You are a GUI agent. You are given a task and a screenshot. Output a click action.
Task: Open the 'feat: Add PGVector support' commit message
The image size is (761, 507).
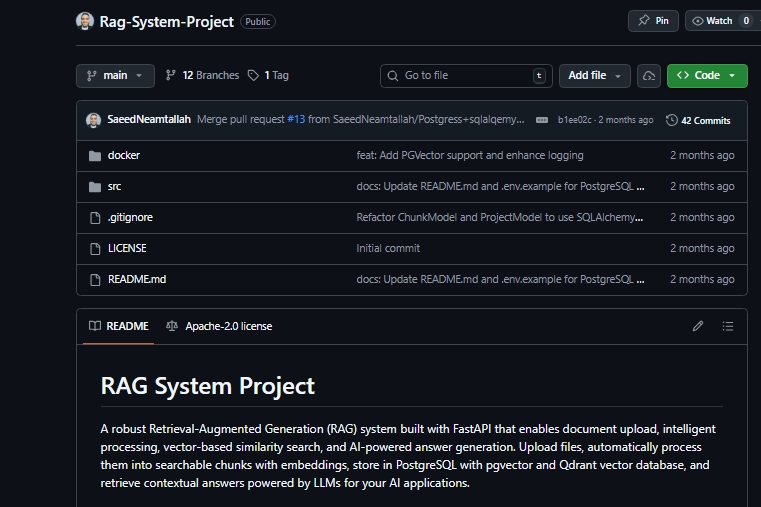coord(470,155)
